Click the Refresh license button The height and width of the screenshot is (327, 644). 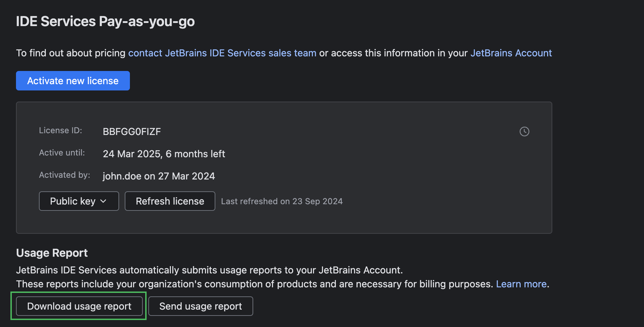click(170, 201)
